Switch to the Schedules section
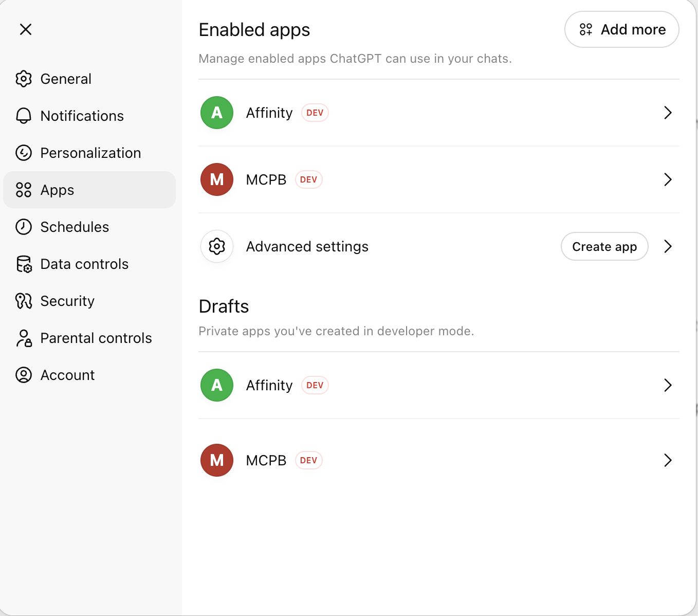 click(75, 227)
